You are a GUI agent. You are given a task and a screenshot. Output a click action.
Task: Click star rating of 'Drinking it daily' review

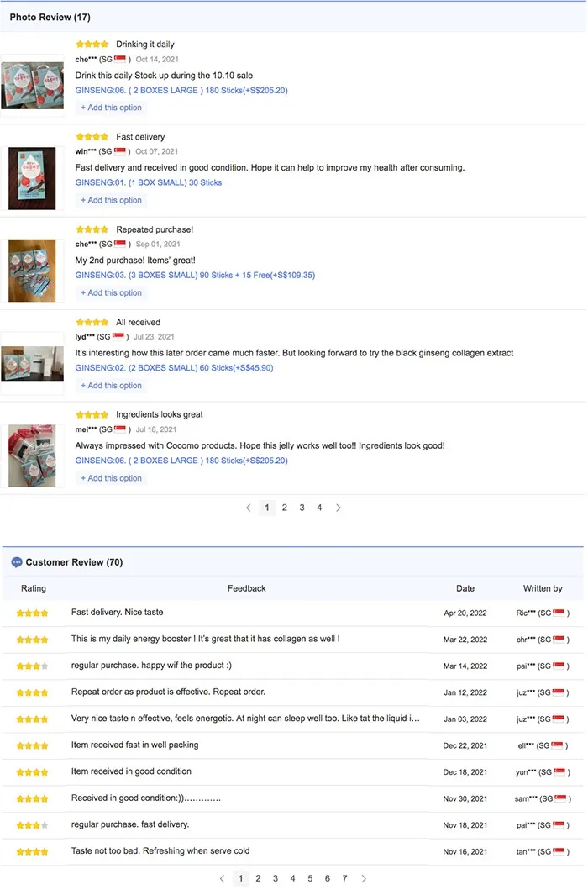click(92, 45)
